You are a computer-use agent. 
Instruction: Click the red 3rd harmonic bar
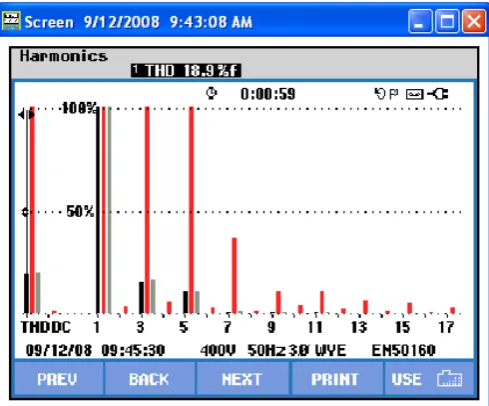(147, 210)
